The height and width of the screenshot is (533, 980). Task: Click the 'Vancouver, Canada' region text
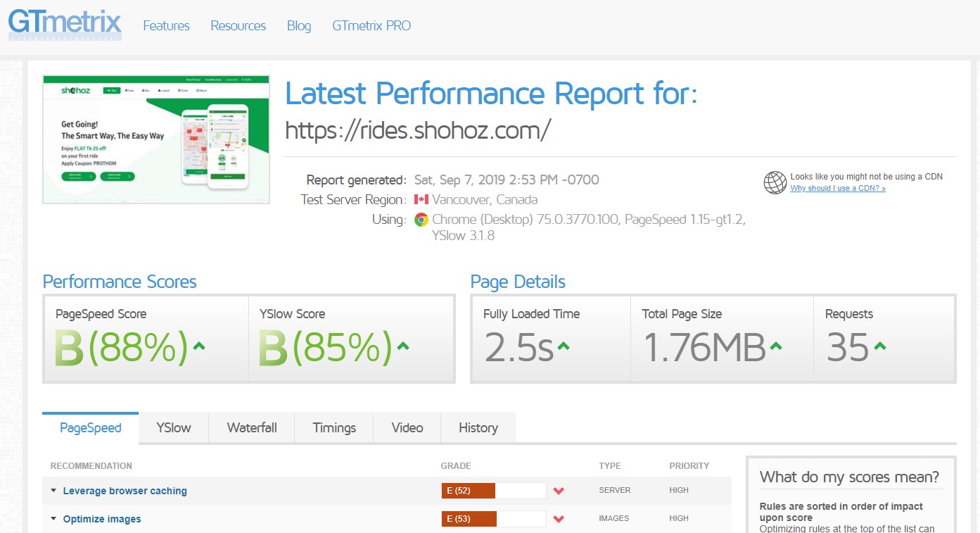click(485, 199)
